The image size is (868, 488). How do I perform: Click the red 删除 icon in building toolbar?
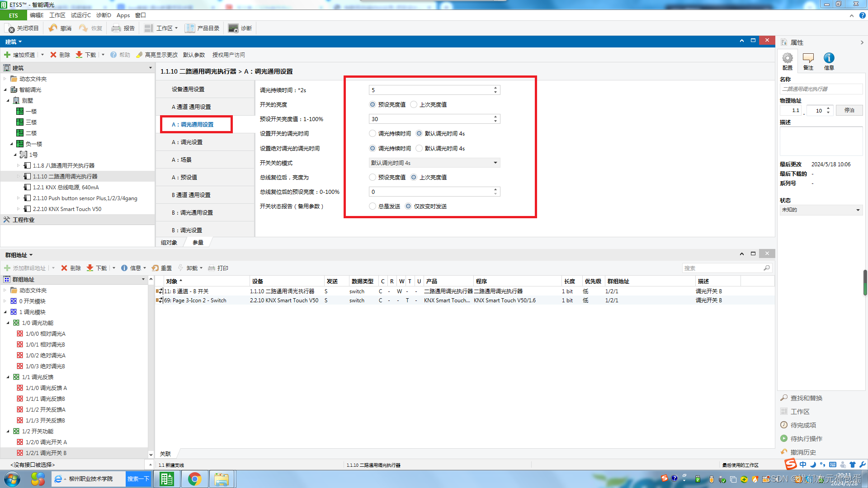coord(53,55)
